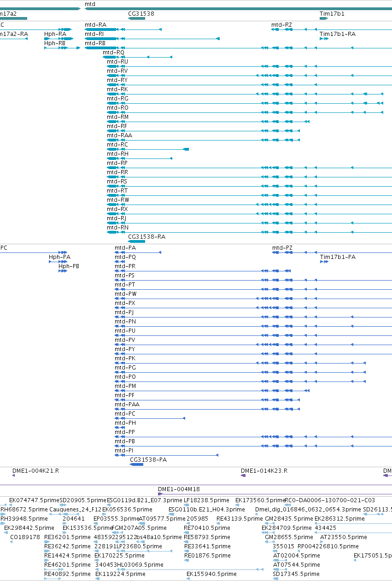Choose transcript mtd-RG

coord(117,98)
